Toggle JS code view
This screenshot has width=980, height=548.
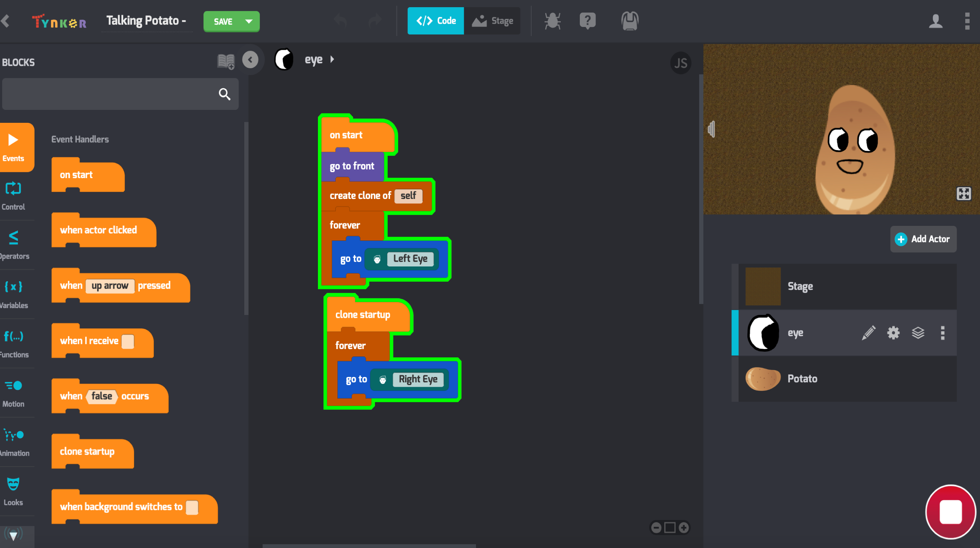coord(681,63)
